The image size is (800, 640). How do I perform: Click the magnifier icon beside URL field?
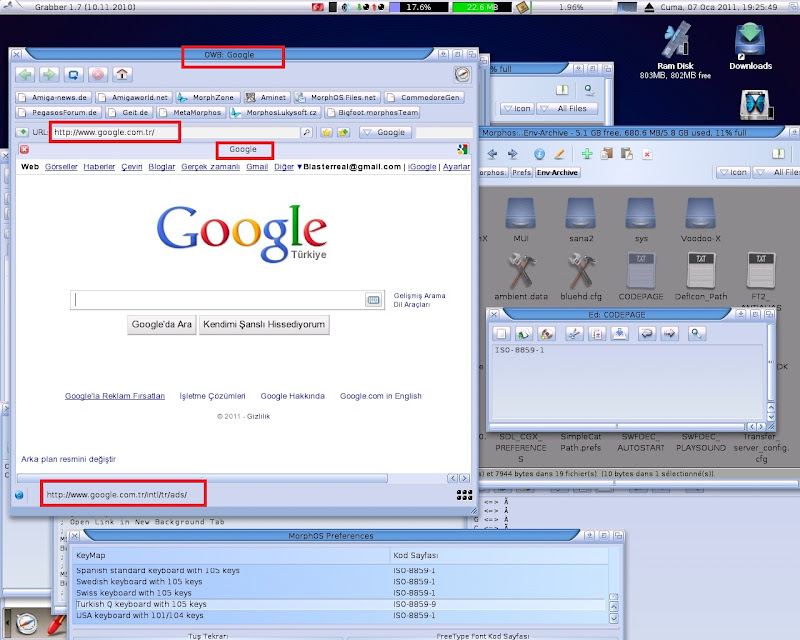(306, 132)
